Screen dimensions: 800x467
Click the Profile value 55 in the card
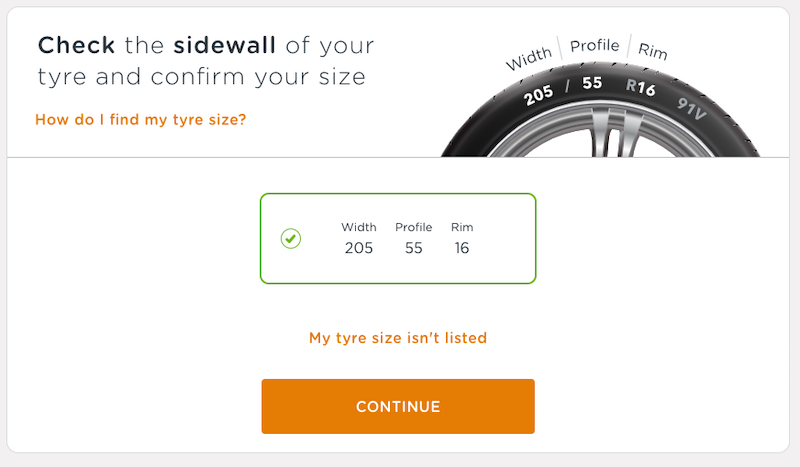[x=414, y=248]
